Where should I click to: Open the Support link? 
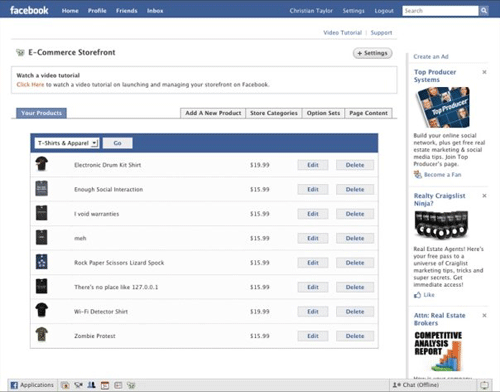(381, 33)
